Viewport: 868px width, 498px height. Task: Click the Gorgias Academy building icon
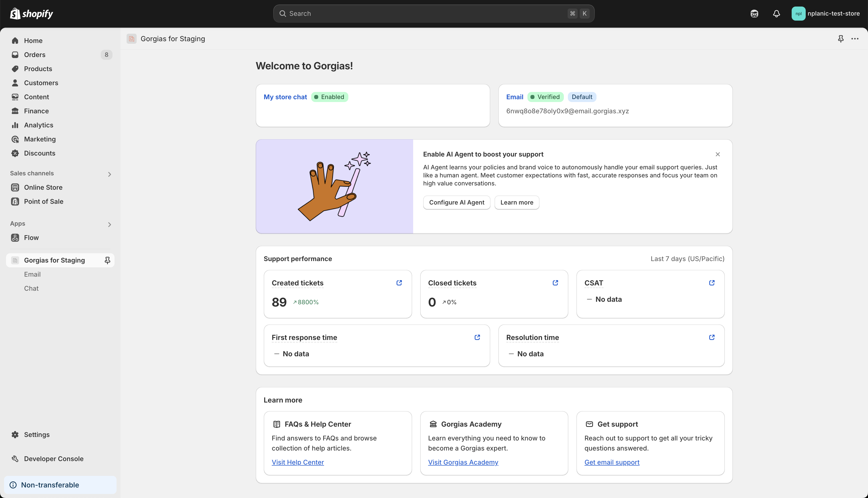pos(433,424)
